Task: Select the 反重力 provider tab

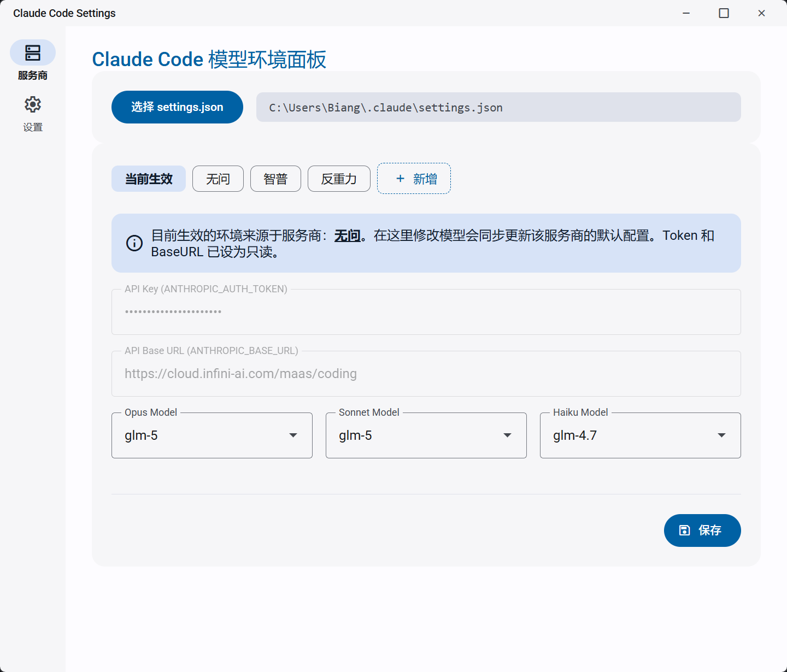Action: (339, 179)
